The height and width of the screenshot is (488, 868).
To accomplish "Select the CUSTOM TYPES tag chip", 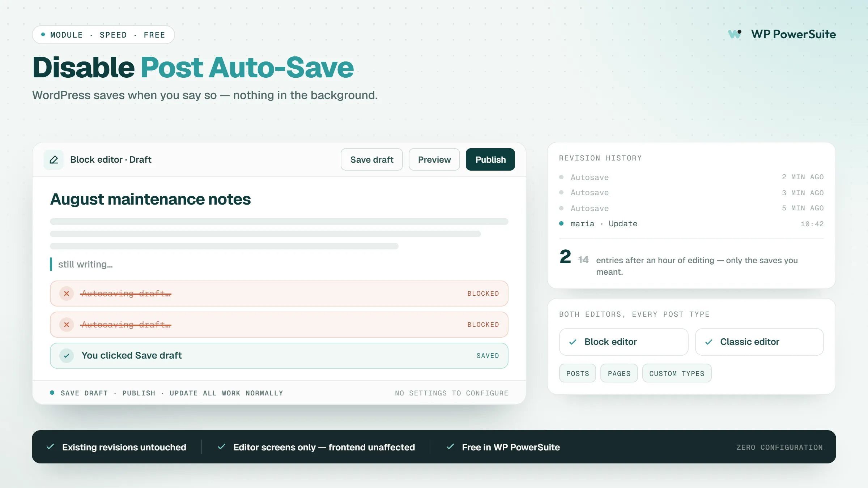I will pos(677,373).
